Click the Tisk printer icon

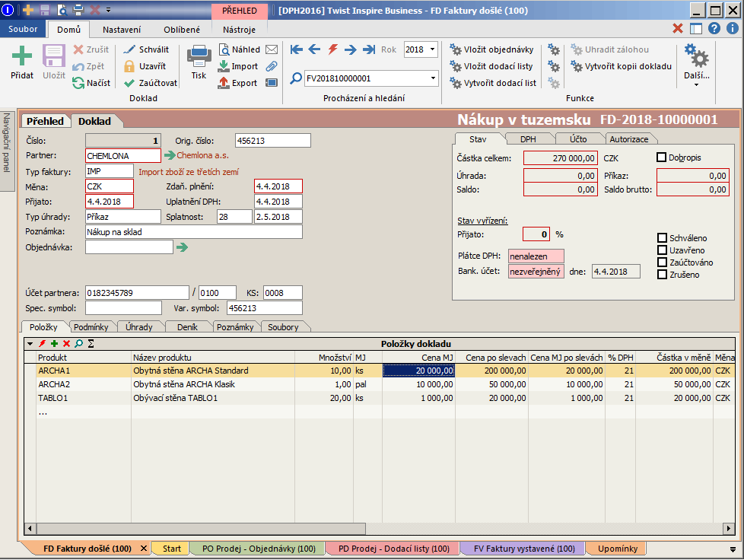click(199, 57)
